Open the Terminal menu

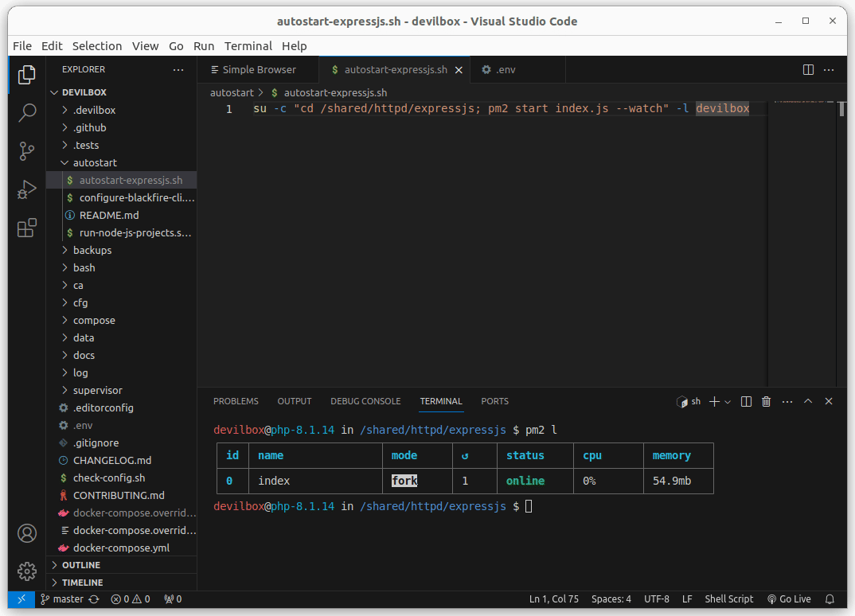(248, 46)
